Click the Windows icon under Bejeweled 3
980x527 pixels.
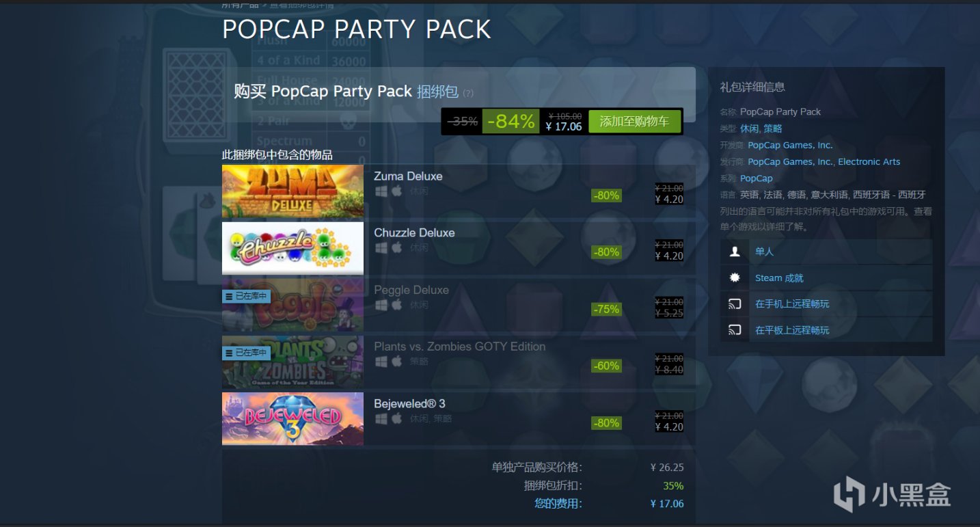click(x=381, y=418)
